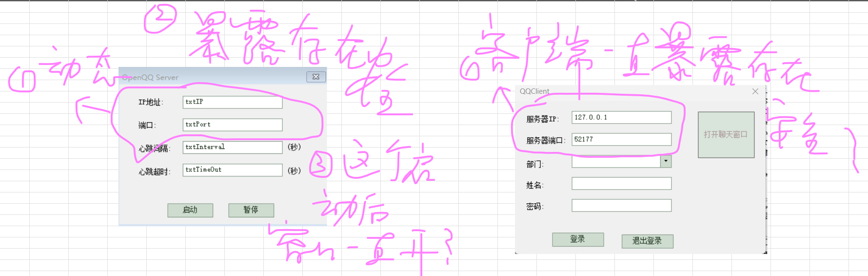Viewport: 868px width, 276px height.
Task: Click the 心跳间隔 label in server window
Action: click(154, 149)
